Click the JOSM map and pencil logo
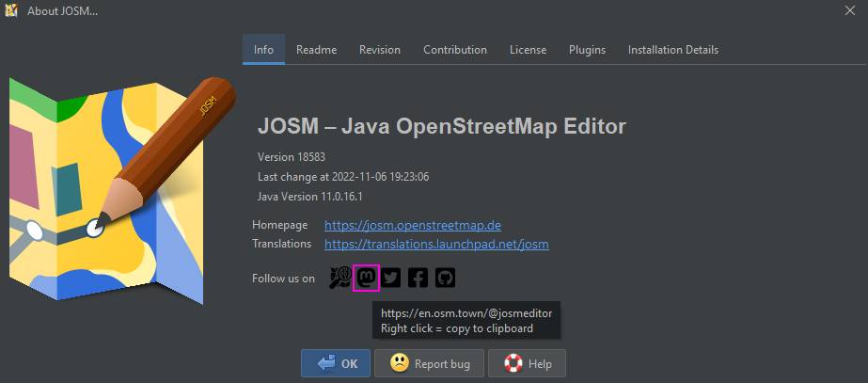 pos(120,189)
